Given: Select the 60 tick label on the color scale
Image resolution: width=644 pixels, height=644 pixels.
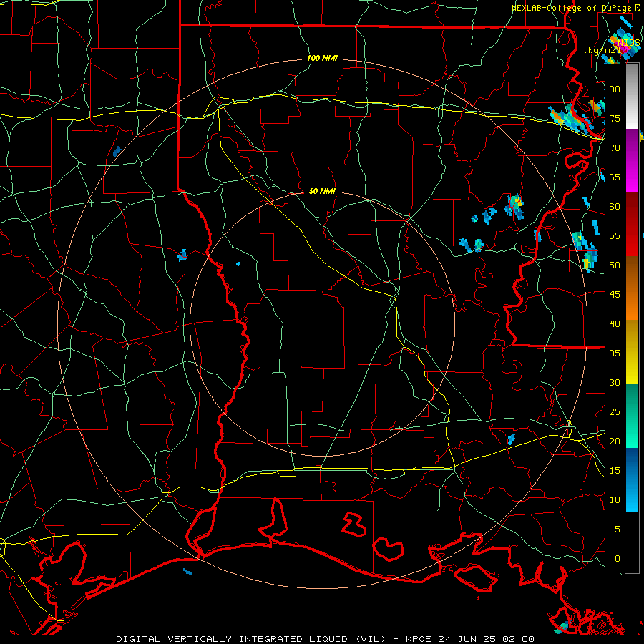Looking at the screenshot, I should point(615,207).
